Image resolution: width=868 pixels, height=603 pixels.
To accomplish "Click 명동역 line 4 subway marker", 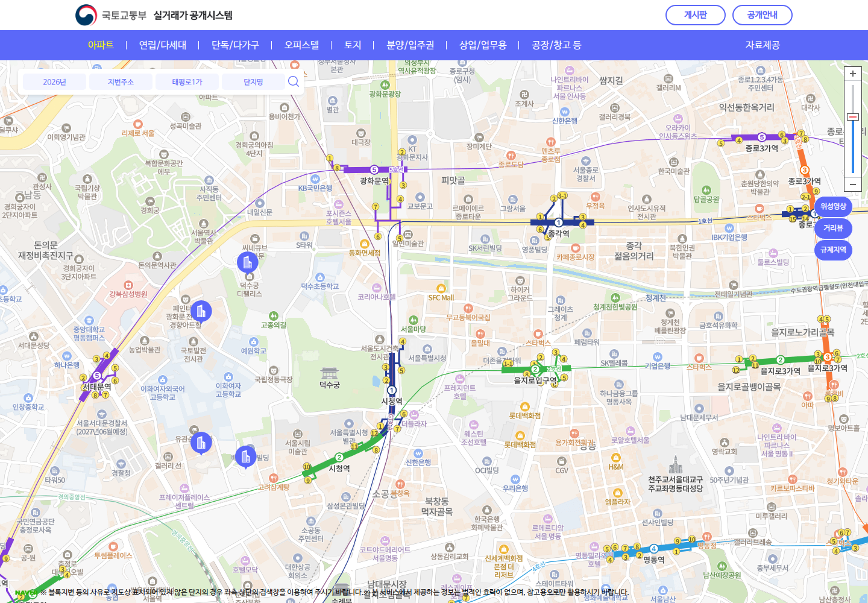I will pyautogui.click(x=653, y=549).
